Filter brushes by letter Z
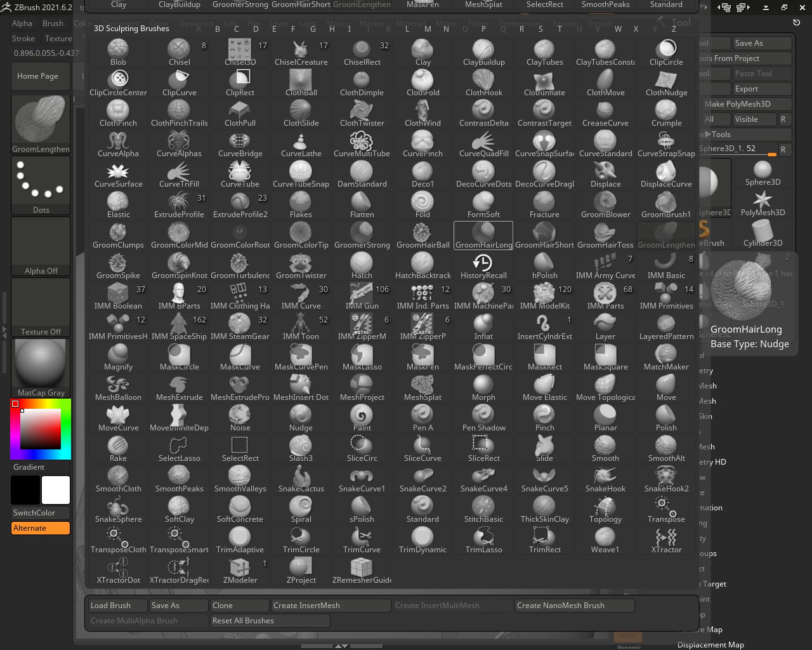 (674, 29)
